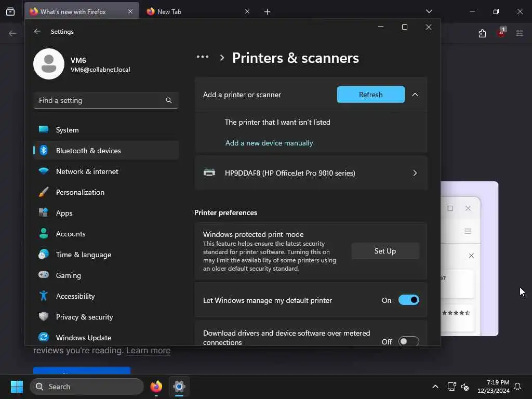Screen dimensions: 532x399
Task: Open Firefox recent browsing icon top-left
Action: pyautogui.click(x=10, y=11)
